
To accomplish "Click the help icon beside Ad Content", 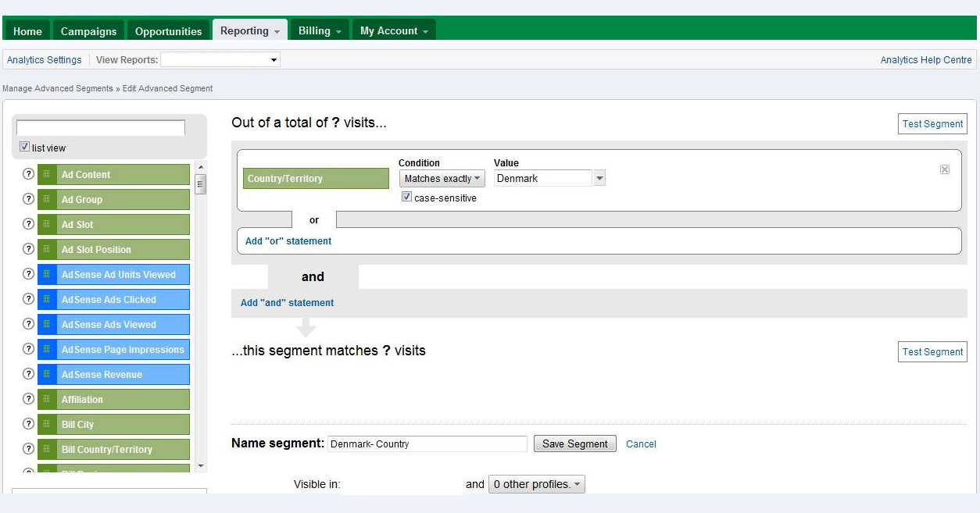I will (28, 174).
